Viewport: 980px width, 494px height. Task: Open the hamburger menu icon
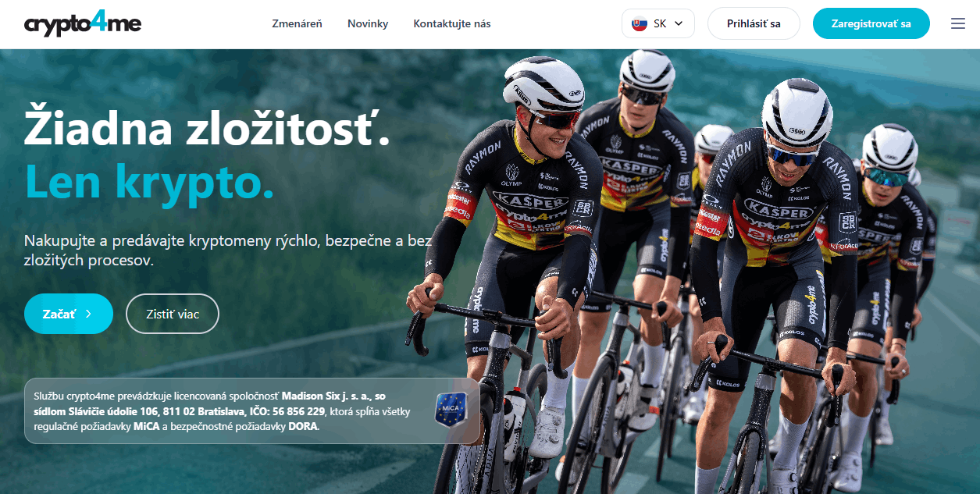click(958, 23)
